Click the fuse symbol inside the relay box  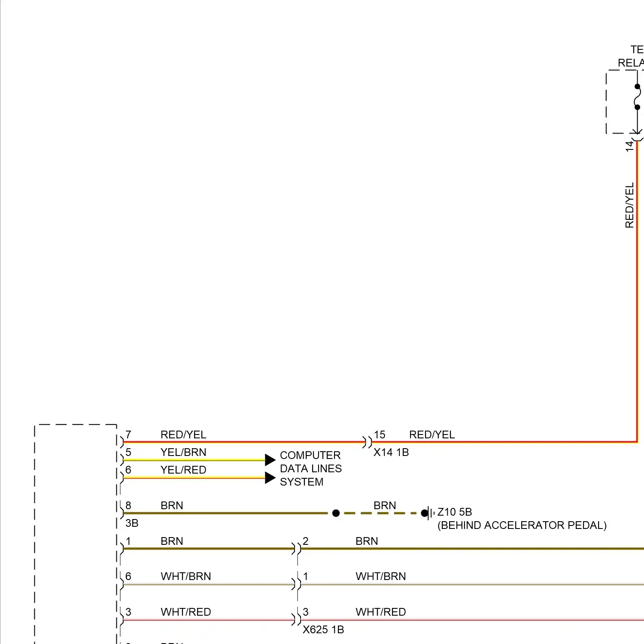click(x=638, y=97)
